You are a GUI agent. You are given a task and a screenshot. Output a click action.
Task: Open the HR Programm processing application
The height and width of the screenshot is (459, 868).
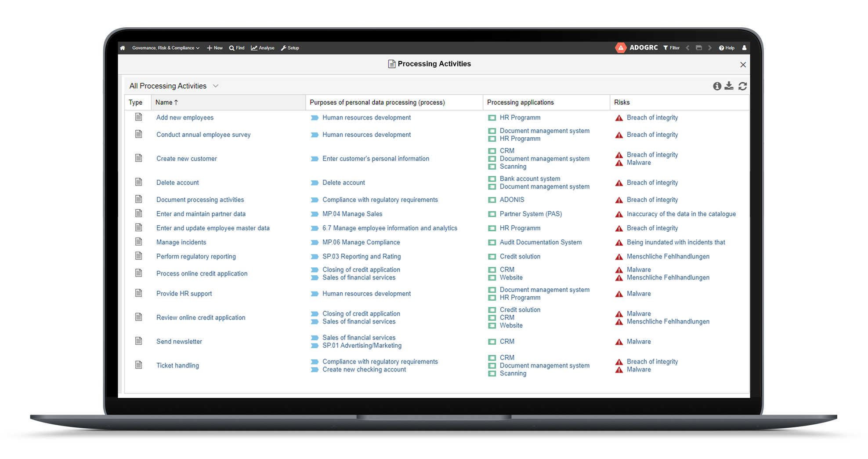pyautogui.click(x=520, y=117)
